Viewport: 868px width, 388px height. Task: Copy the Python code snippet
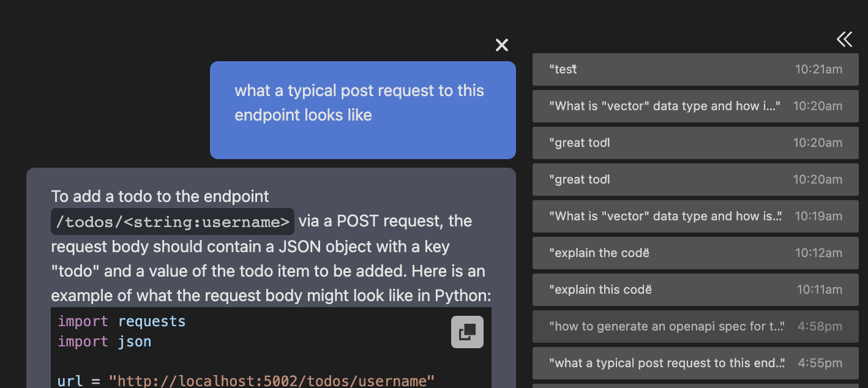(467, 332)
